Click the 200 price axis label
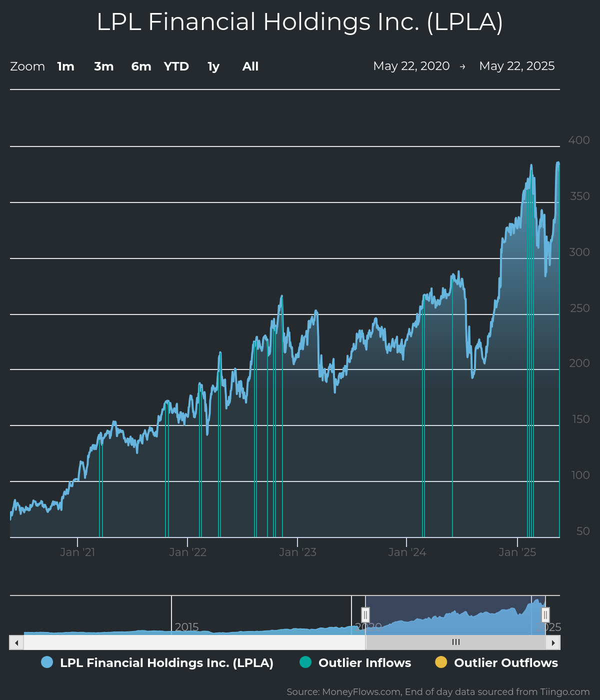The height and width of the screenshot is (700, 600). click(579, 363)
